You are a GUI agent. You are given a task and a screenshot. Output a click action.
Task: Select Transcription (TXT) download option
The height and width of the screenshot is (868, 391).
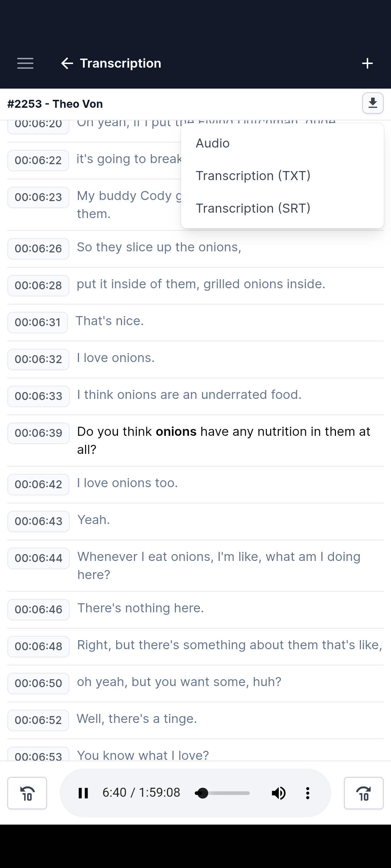pos(253,176)
